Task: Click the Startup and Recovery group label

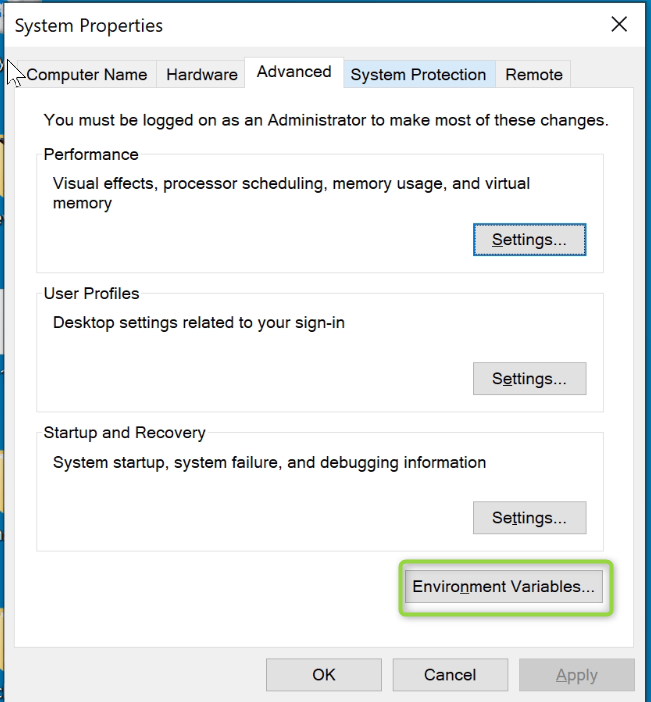Action: click(125, 433)
